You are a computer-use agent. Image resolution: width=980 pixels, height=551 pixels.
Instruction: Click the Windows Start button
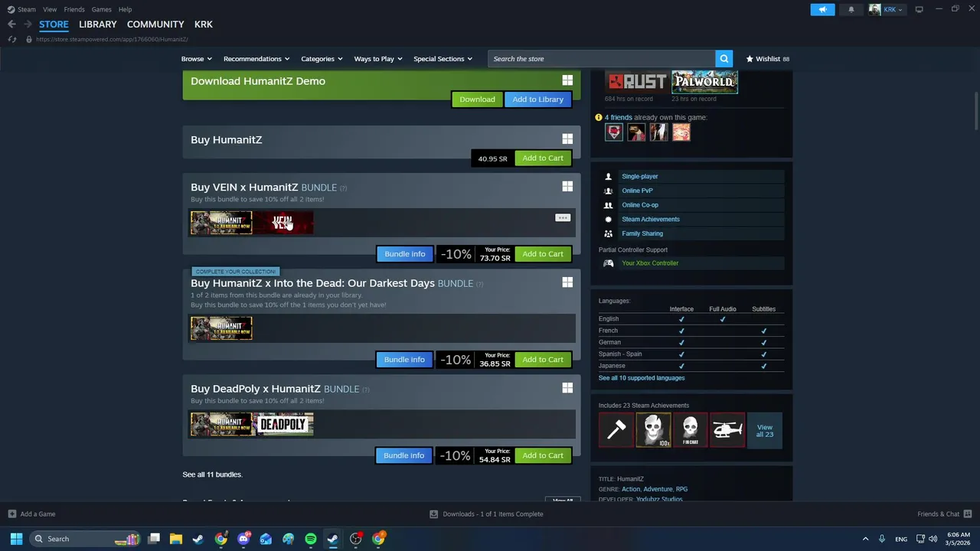coord(16,539)
